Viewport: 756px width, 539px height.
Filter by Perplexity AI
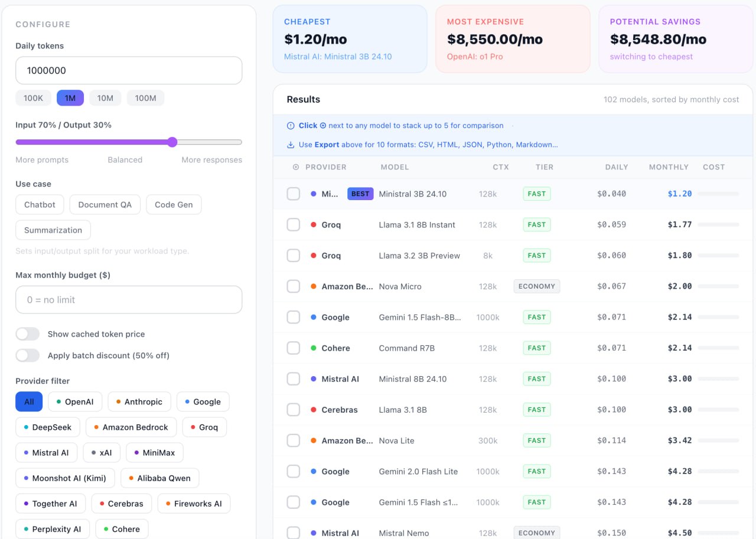[x=53, y=529]
